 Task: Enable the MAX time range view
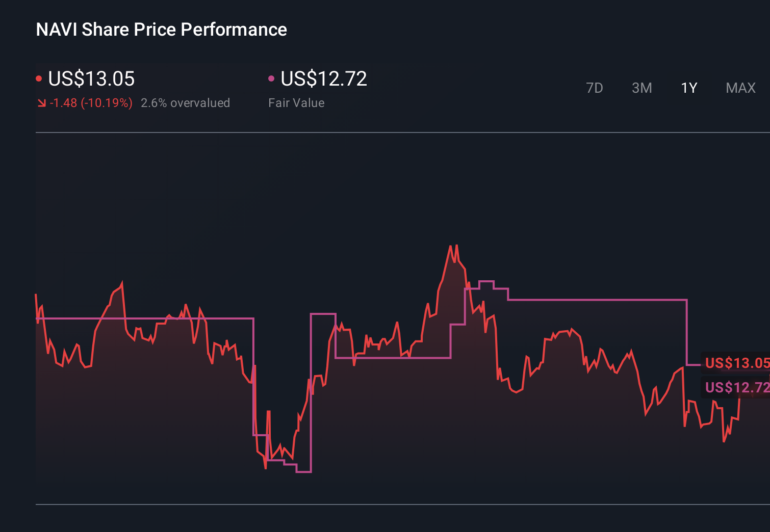tap(740, 88)
